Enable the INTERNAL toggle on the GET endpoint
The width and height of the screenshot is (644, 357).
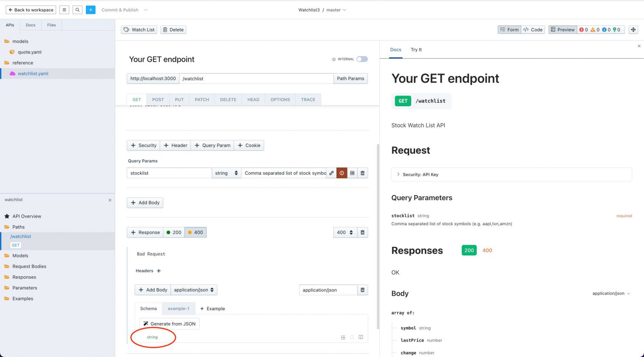point(362,59)
